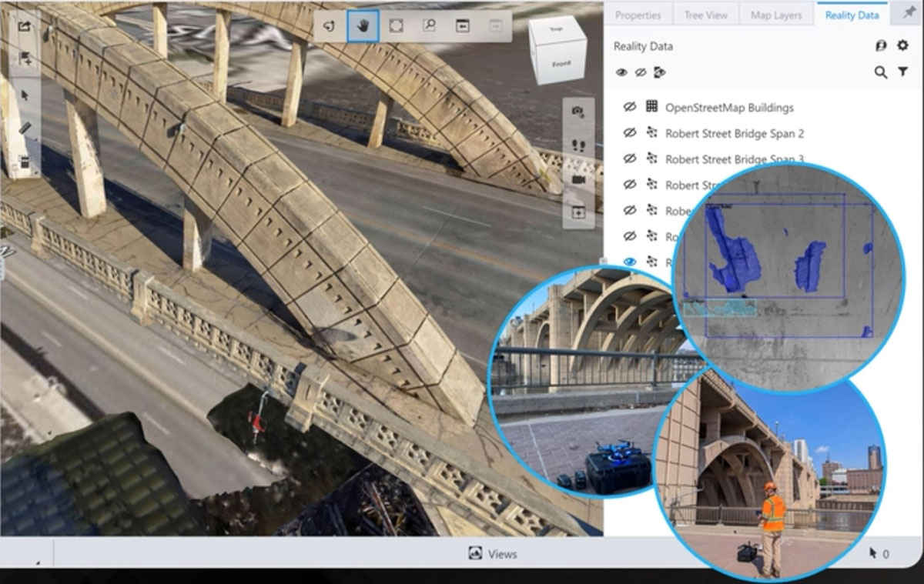Show all reality data with eye icon

(x=621, y=72)
